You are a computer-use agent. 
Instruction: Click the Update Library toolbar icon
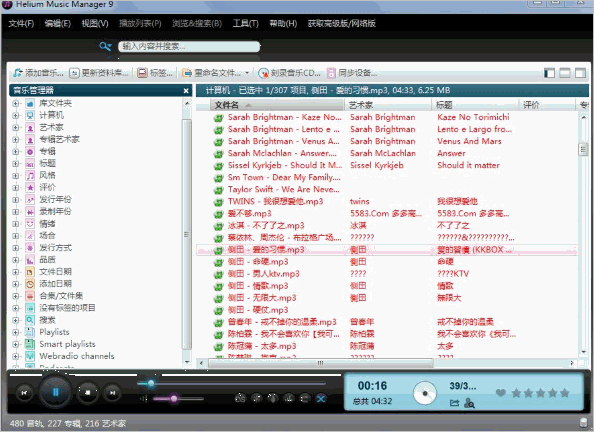click(x=74, y=73)
